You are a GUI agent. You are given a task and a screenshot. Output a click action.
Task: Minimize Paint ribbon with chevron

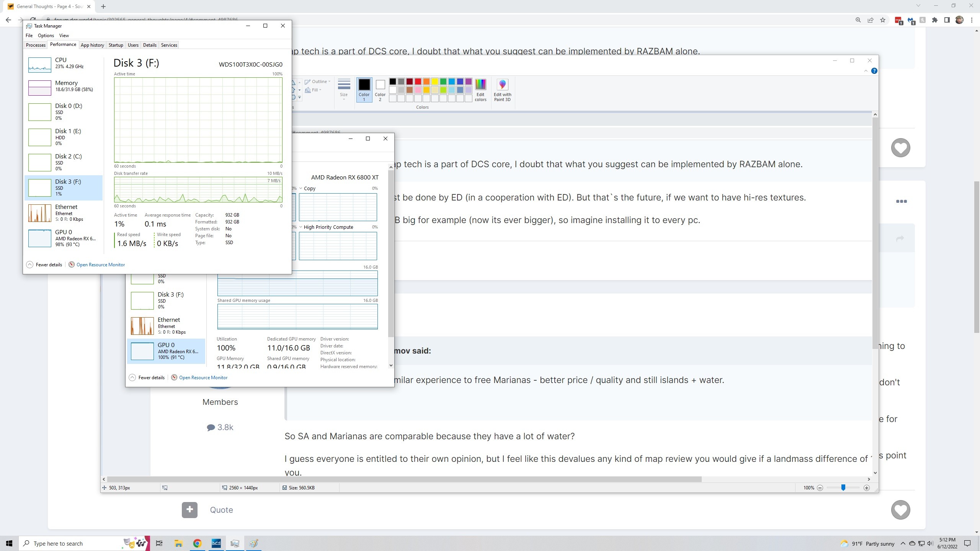(866, 71)
